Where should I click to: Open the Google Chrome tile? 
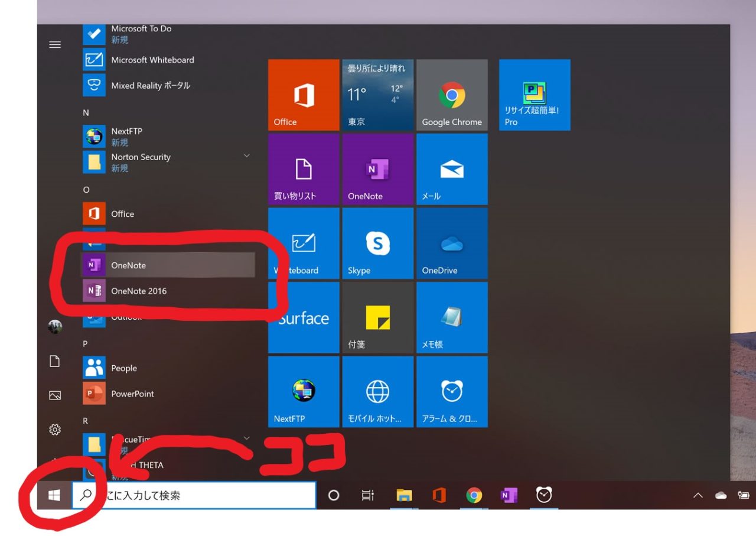(x=452, y=95)
